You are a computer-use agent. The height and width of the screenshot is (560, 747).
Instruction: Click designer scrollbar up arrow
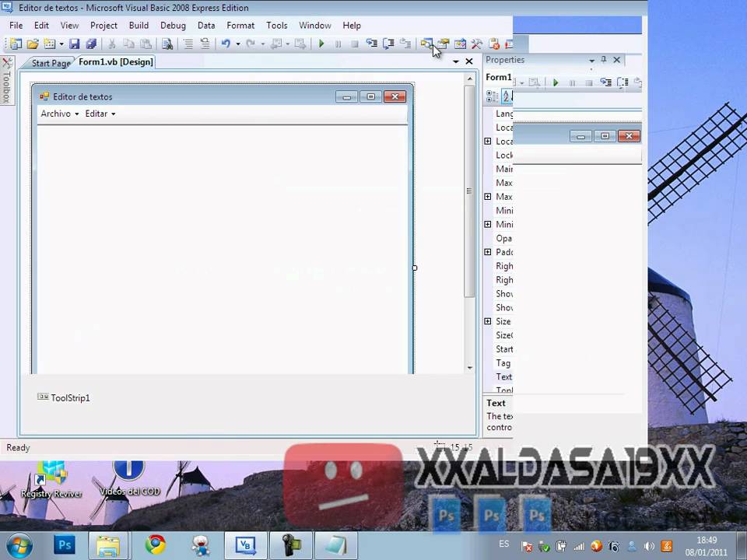(470, 78)
